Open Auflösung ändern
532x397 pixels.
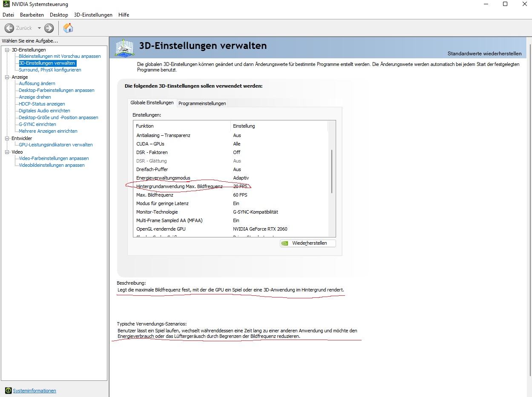pyautogui.click(x=37, y=83)
